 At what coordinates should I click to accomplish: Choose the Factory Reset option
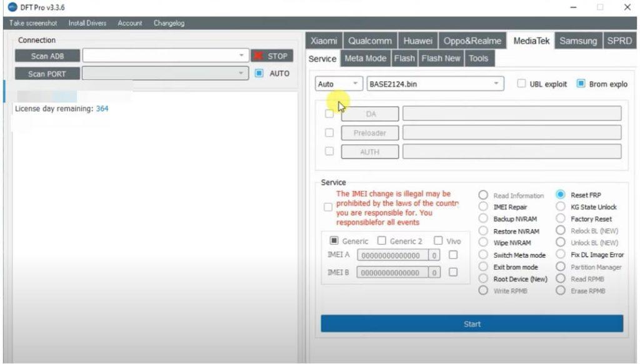pyautogui.click(x=561, y=219)
